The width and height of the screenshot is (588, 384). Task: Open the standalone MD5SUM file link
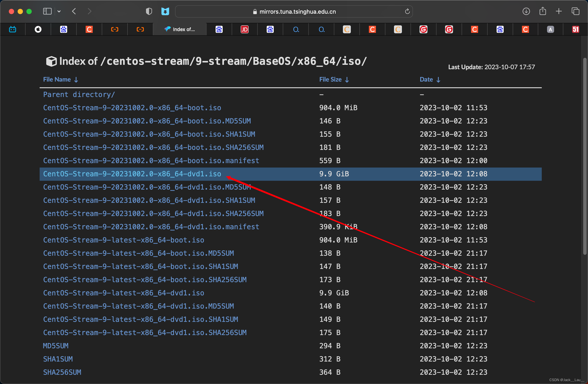(56, 346)
